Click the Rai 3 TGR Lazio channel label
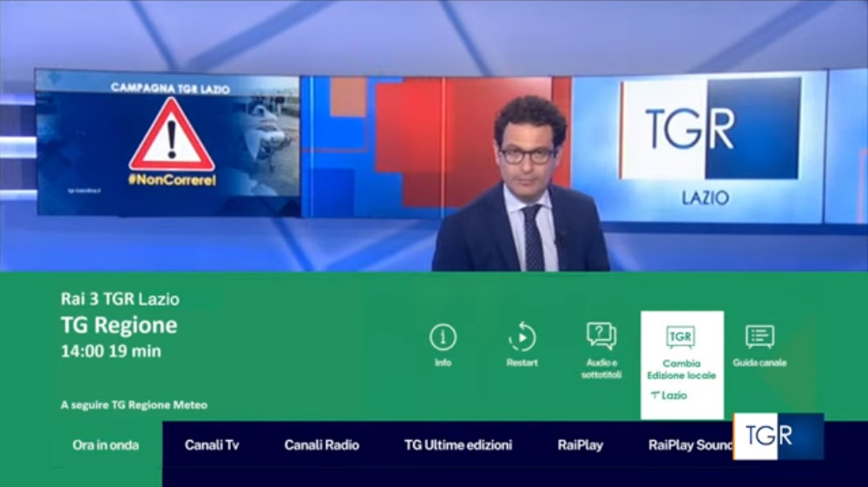The width and height of the screenshot is (868, 487). click(120, 299)
